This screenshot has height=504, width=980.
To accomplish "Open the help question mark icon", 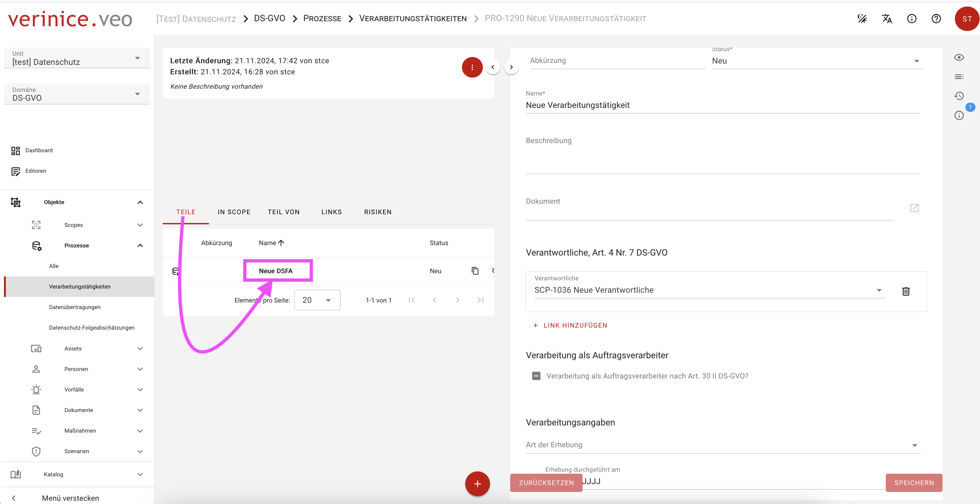I will point(936,19).
